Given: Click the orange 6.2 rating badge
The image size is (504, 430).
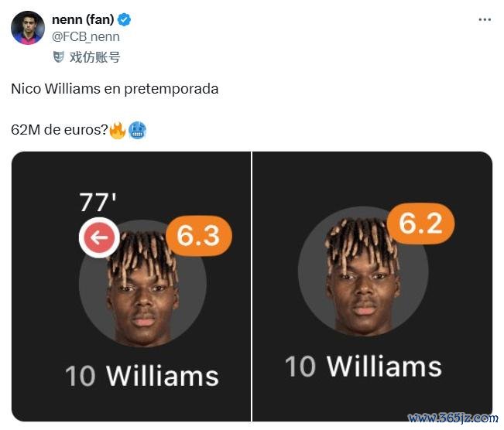Looking at the screenshot, I should point(420,224).
